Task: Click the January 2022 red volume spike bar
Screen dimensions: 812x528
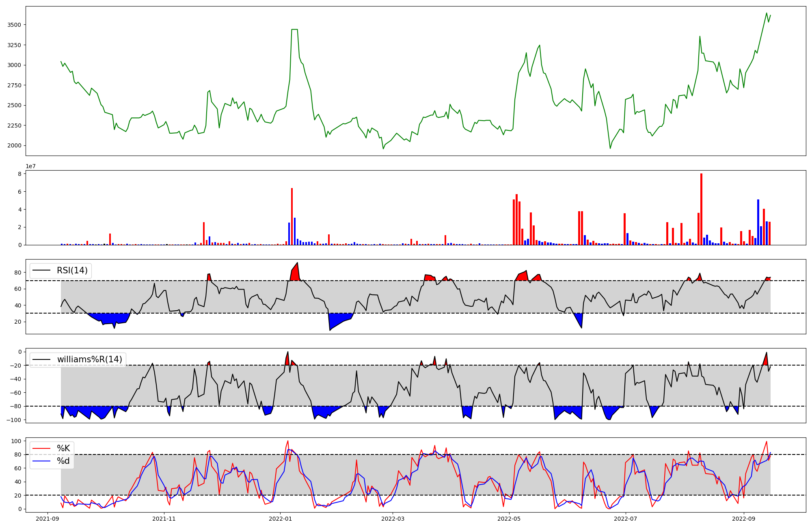Action: pos(292,216)
